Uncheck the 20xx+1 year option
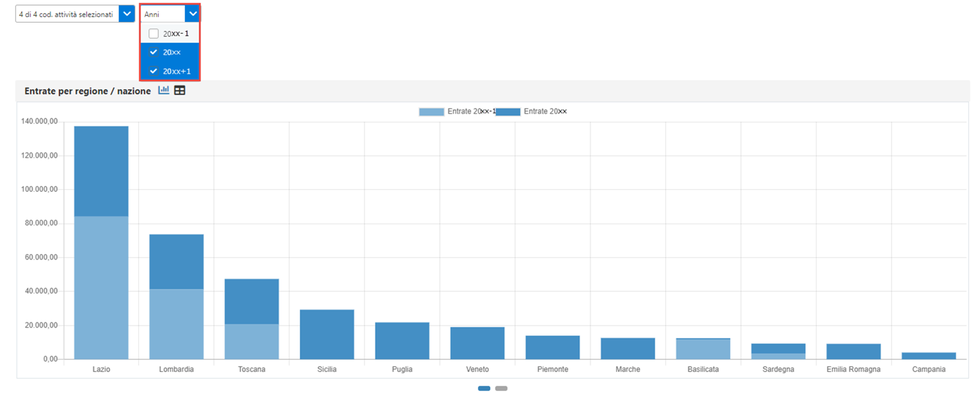Image resolution: width=980 pixels, height=397 pixels. pos(154,71)
